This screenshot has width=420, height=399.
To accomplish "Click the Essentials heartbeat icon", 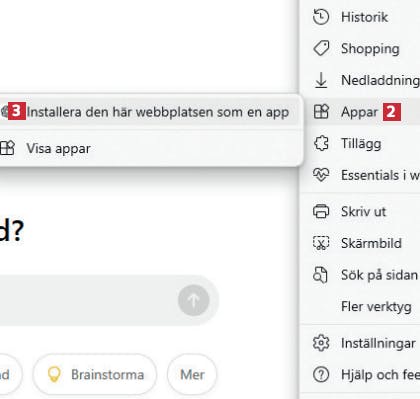I will 321,175.
